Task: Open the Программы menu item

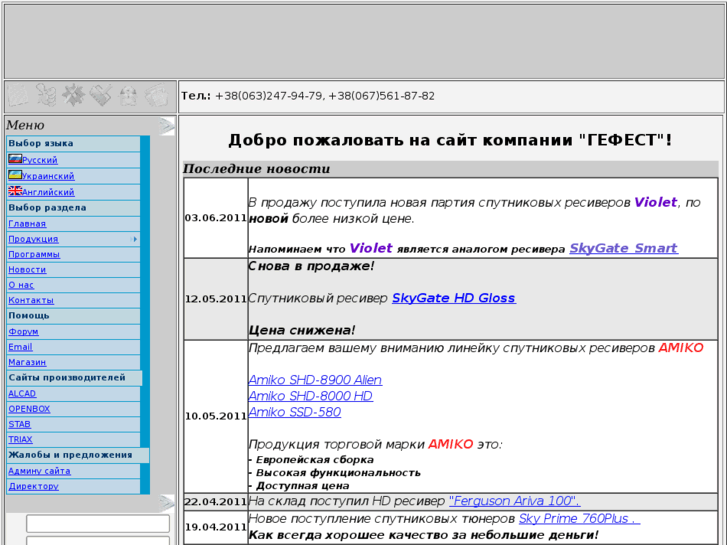Action: [x=34, y=254]
